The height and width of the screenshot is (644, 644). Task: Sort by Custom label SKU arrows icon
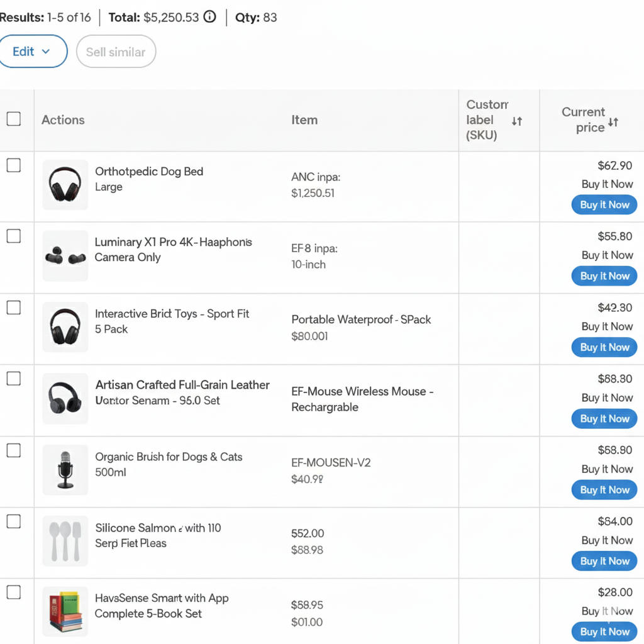[x=516, y=121]
